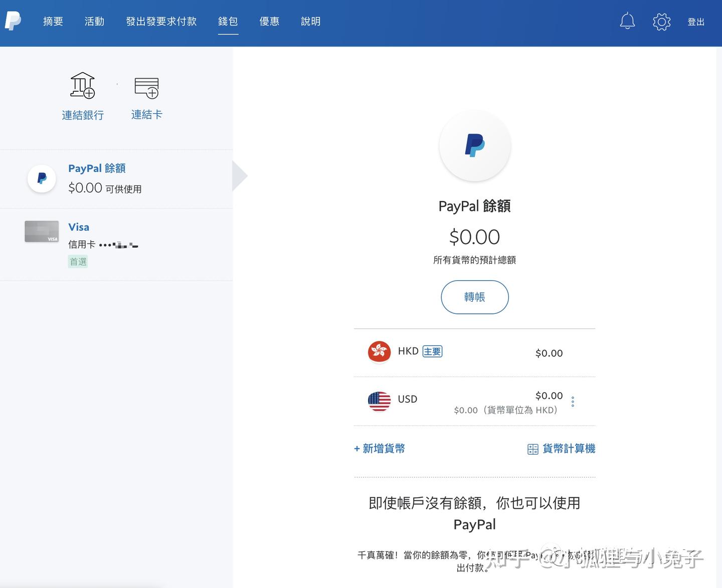Click the 連結卡 card icon

(x=146, y=86)
